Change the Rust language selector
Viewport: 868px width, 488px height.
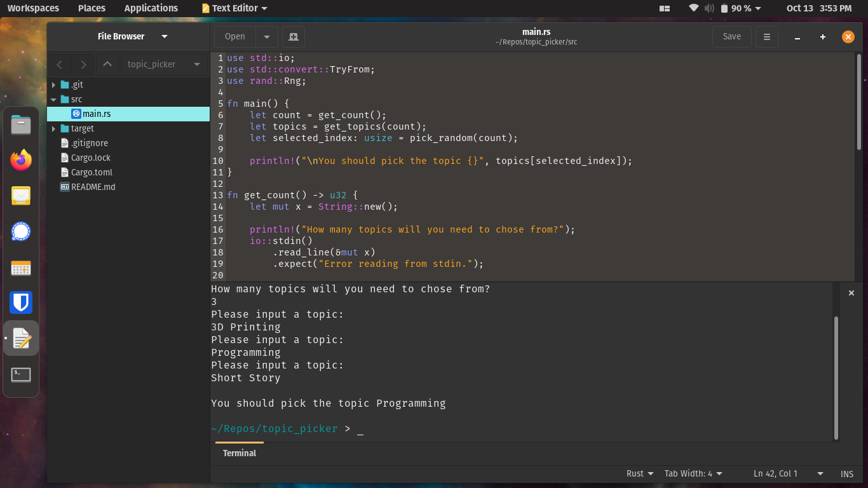coord(639,473)
